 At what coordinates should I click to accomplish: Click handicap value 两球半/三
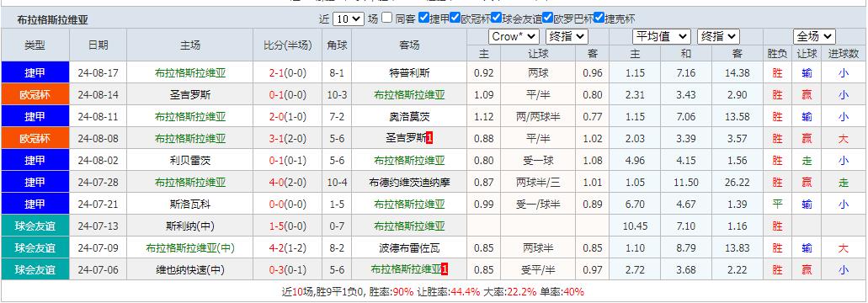[537, 182]
